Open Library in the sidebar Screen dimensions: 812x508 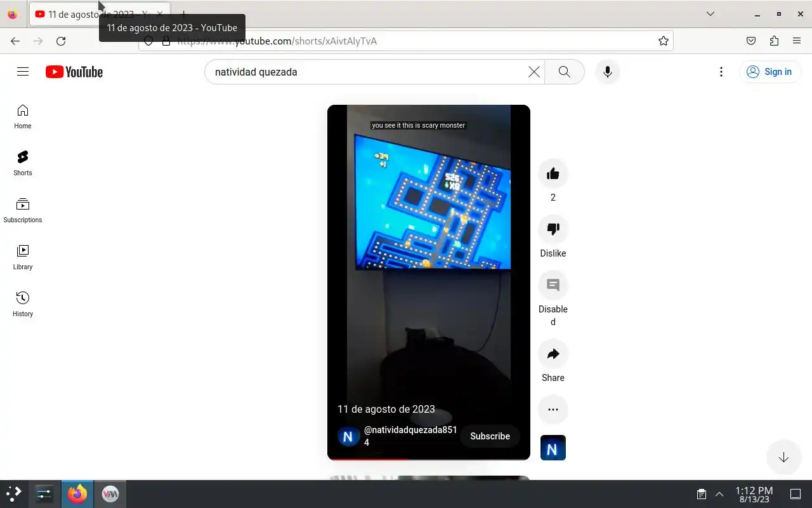pos(23,258)
